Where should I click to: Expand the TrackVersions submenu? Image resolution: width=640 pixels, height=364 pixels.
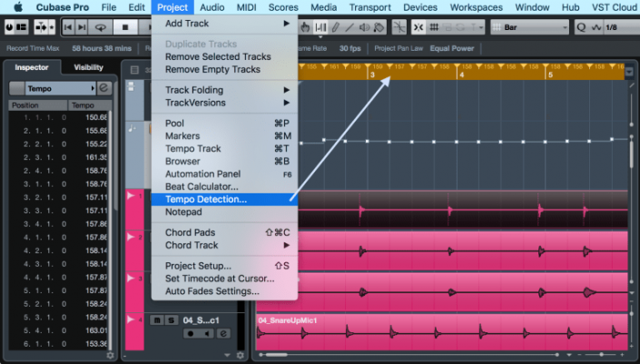pos(224,103)
